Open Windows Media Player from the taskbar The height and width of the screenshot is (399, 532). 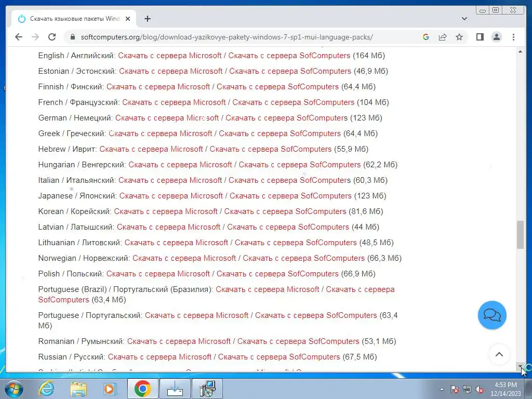pos(110,389)
